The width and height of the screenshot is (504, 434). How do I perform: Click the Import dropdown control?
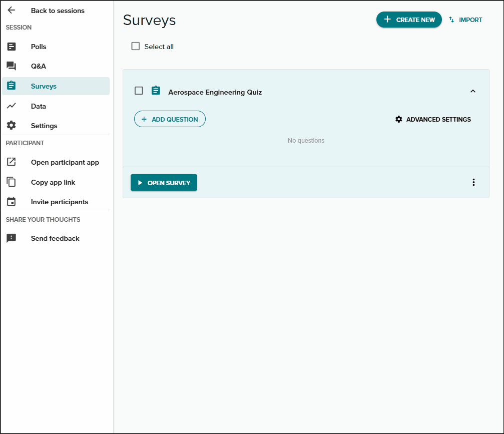pos(465,20)
